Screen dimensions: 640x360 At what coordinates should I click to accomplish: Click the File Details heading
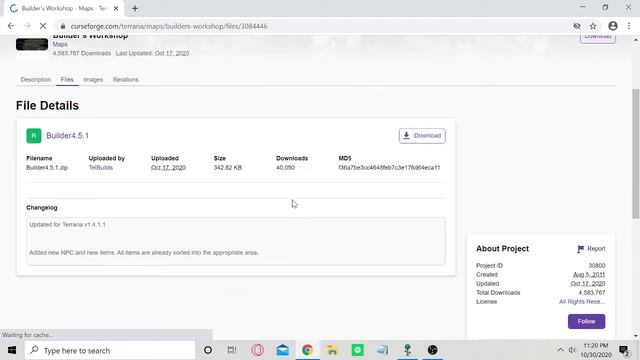click(x=47, y=106)
